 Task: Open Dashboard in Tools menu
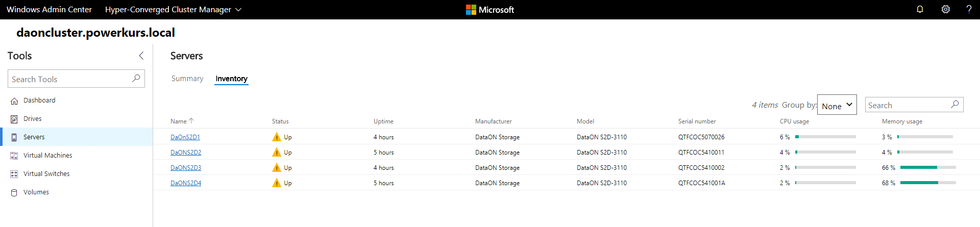39,100
